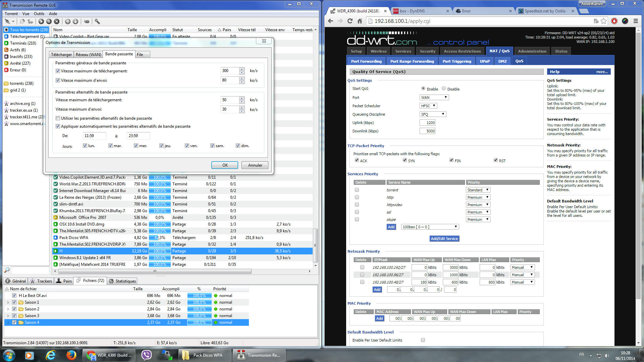Click the MAC Priority Add button

tap(379, 318)
